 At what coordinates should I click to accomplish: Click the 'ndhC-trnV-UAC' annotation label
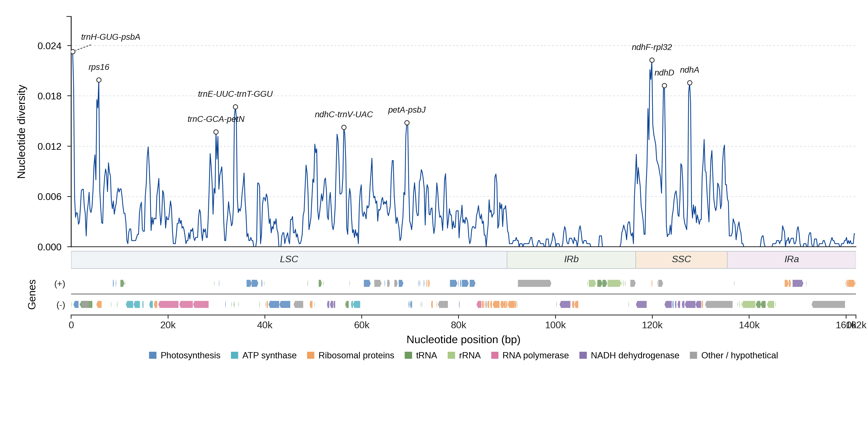344,114
